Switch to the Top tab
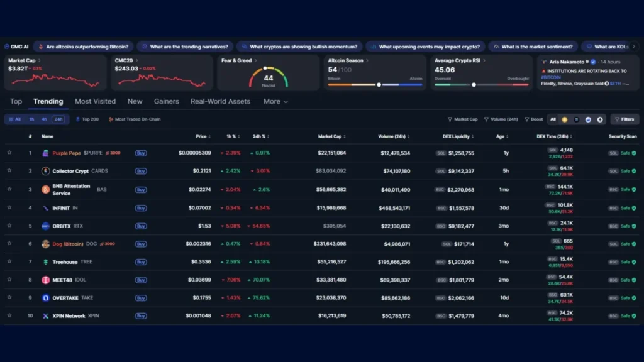 coord(16,101)
